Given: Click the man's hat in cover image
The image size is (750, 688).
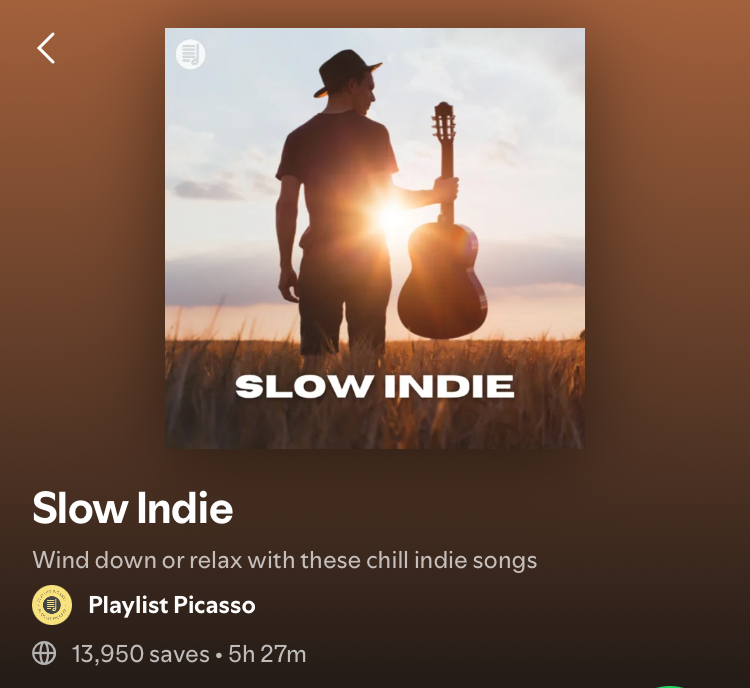Looking at the screenshot, I should click(x=345, y=72).
